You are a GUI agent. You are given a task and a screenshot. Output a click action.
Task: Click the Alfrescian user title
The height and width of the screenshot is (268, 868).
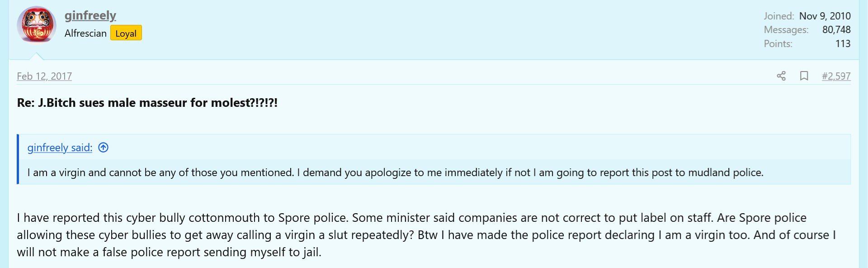85,33
